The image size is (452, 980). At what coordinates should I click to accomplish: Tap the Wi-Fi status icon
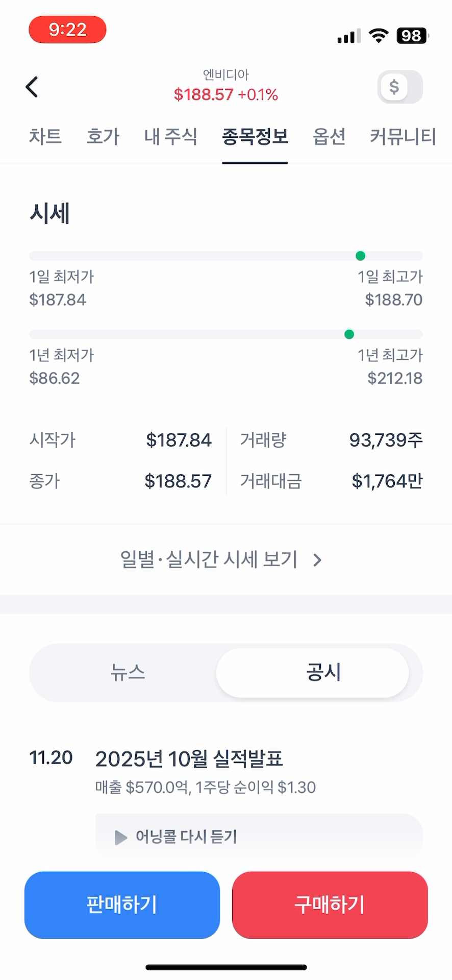click(x=378, y=35)
